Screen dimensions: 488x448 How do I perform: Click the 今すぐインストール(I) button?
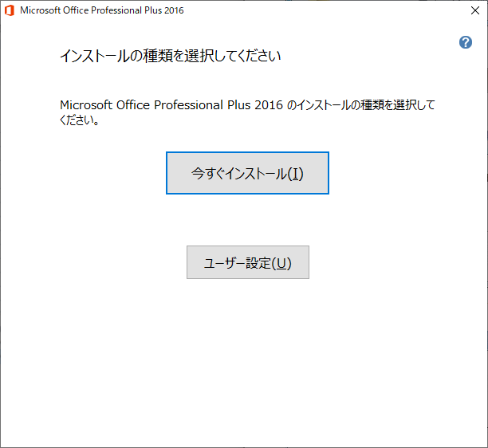coord(247,173)
